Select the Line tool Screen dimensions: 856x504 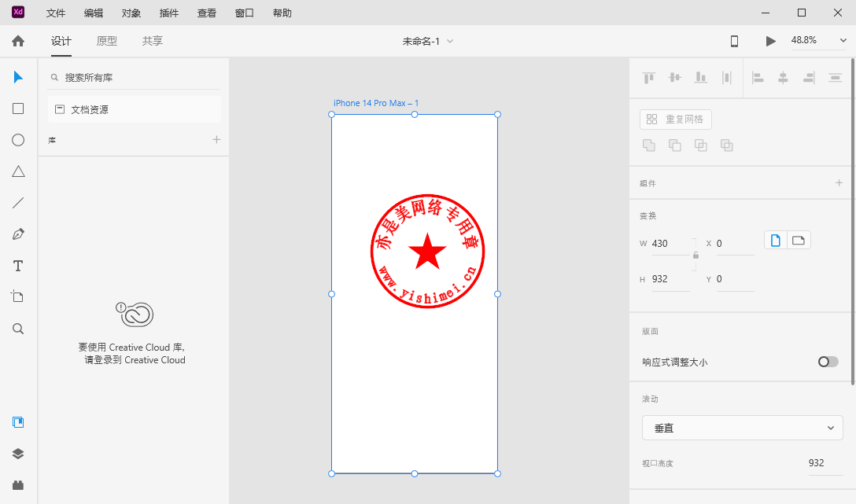point(18,203)
